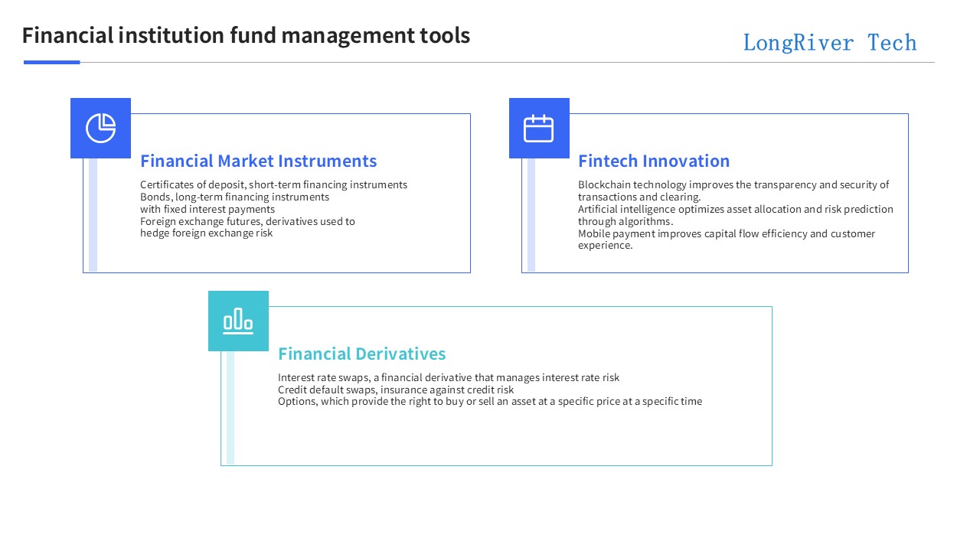Click the 'transactions and clearing.' line

coord(639,197)
